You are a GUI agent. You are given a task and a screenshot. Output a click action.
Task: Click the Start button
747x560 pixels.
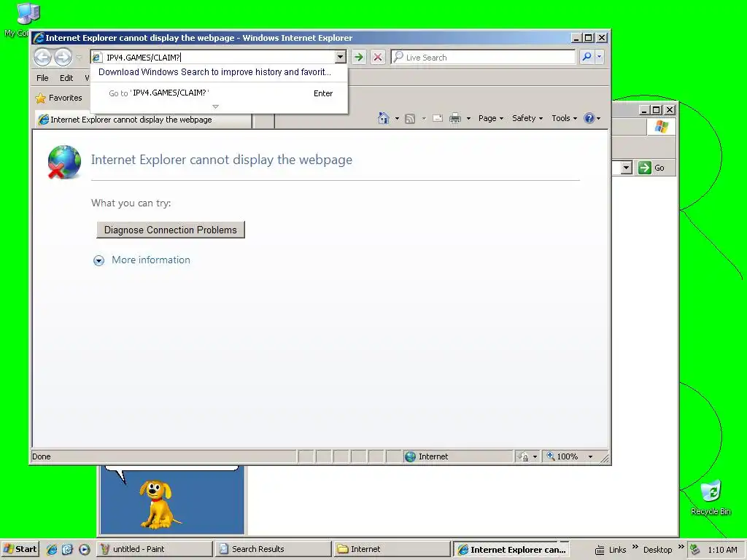(20, 549)
